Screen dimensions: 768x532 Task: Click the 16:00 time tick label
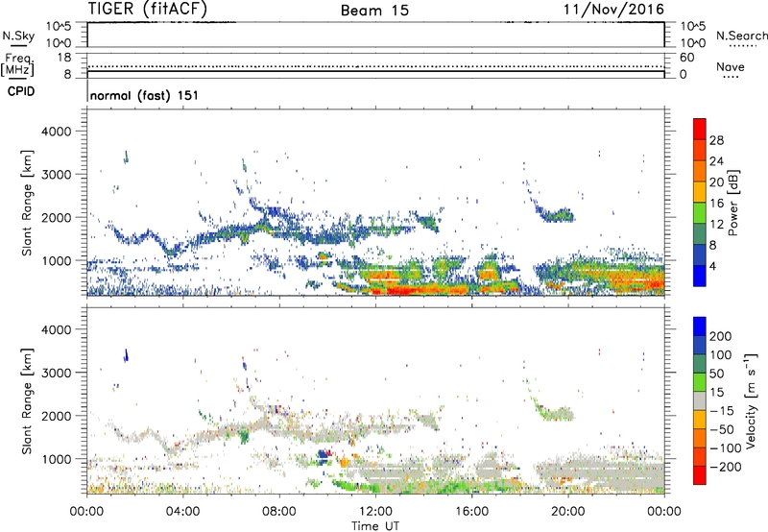pos(471,512)
